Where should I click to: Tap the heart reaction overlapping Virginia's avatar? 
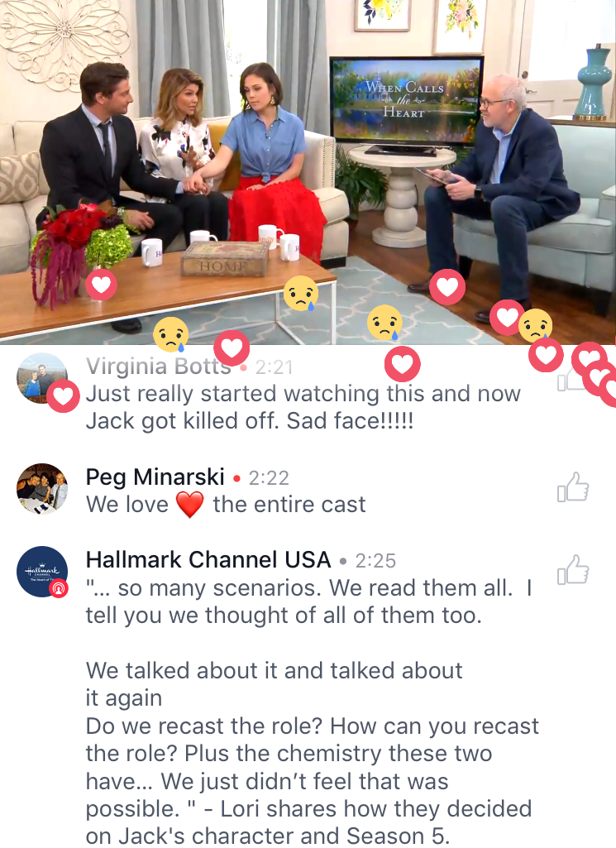pyautogui.click(x=63, y=396)
